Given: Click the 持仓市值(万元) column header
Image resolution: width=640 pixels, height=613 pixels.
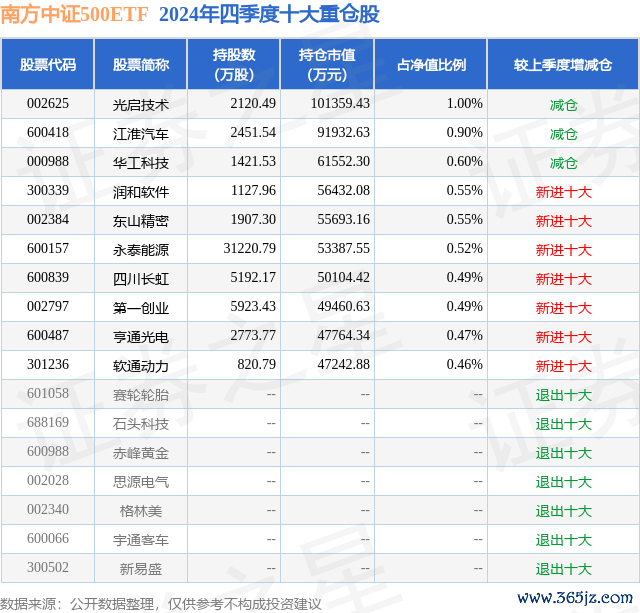Looking at the screenshot, I should [x=327, y=64].
